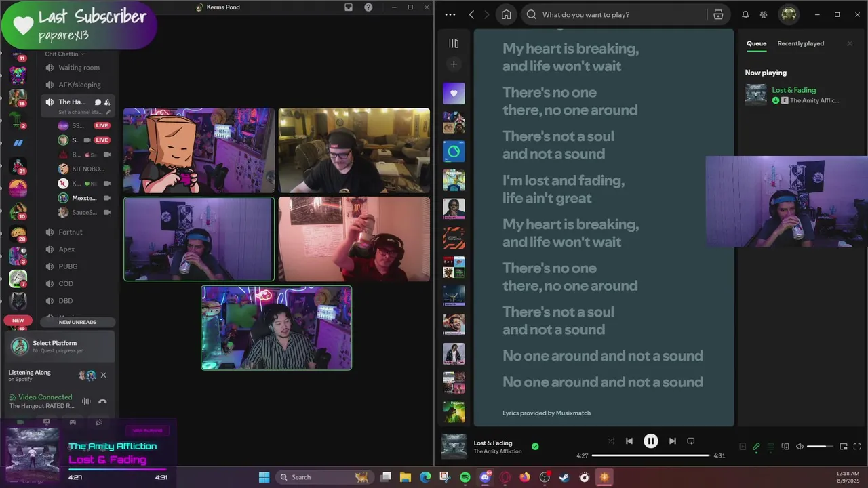Toggle shuffle in Spotify player
The height and width of the screenshot is (488, 868).
(x=610, y=441)
